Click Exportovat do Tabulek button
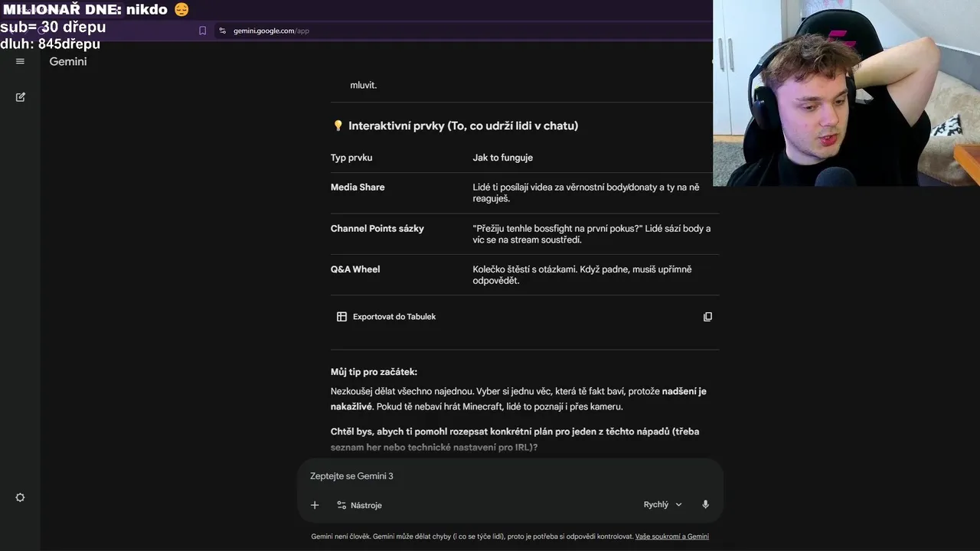 tap(387, 317)
